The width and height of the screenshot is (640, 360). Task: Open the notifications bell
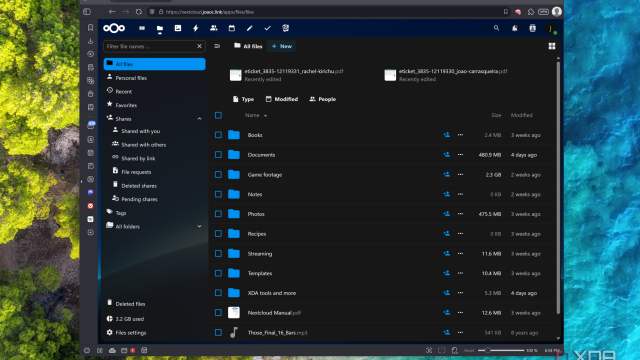(514, 28)
